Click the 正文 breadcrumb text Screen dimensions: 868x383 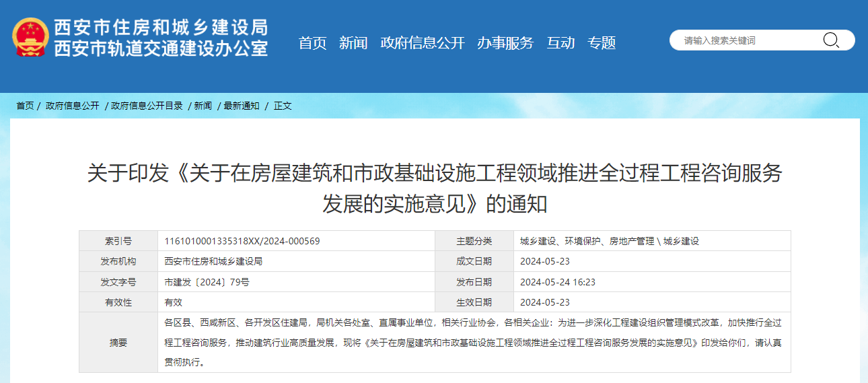283,106
